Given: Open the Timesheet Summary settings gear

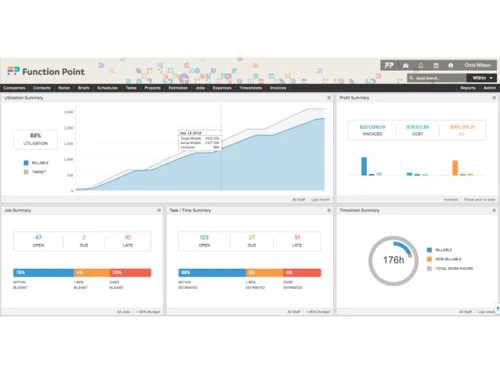Looking at the screenshot, I should coord(494,210).
